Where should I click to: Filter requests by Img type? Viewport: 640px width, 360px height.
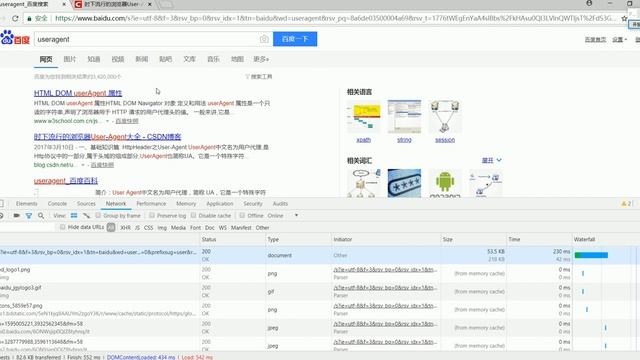pyautogui.click(x=162, y=228)
